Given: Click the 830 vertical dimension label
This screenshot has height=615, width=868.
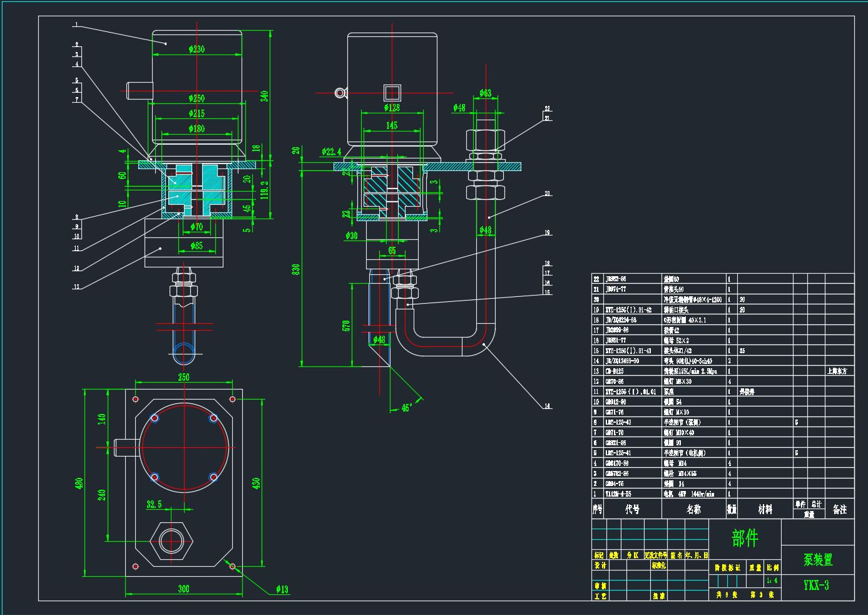Looking at the screenshot, I should pos(296,269).
